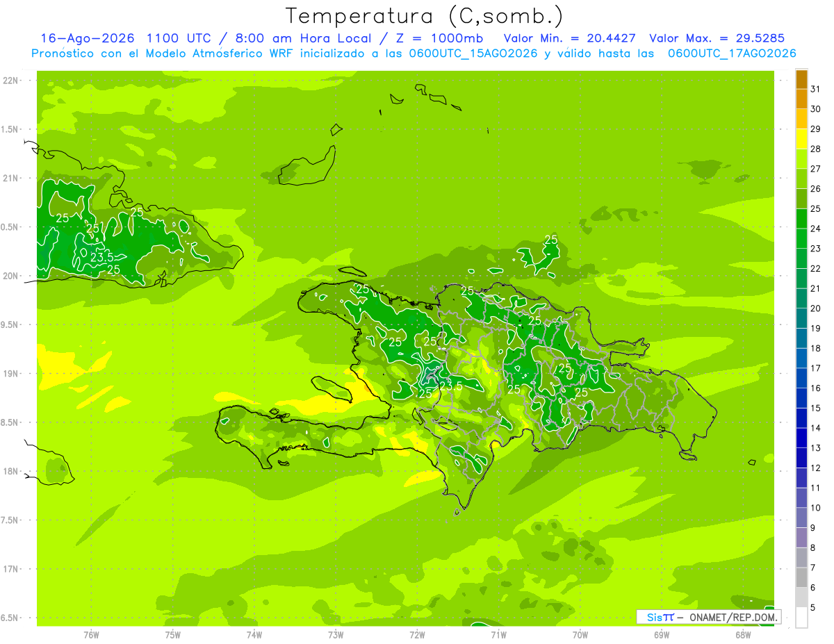Click the '19N' latitude axis label
This screenshot has height=644, width=834.
(x=10, y=374)
